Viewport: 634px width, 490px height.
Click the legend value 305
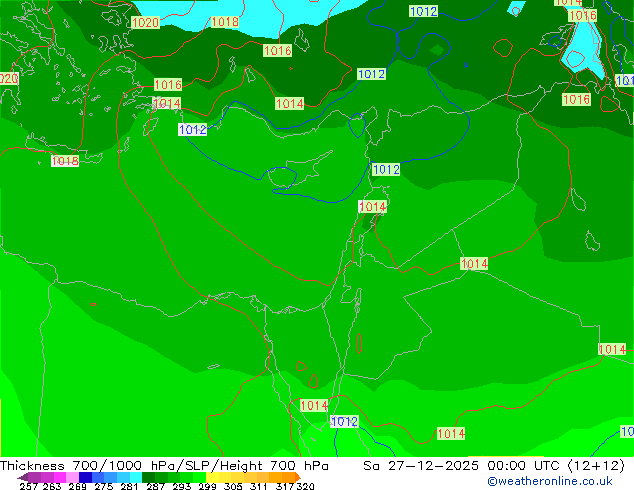tap(233, 486)
